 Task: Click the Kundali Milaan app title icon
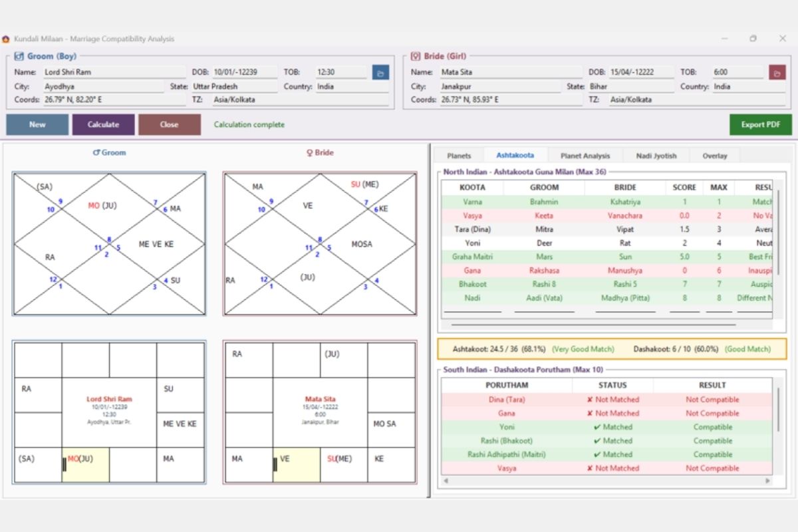click(x=6, y=39)
